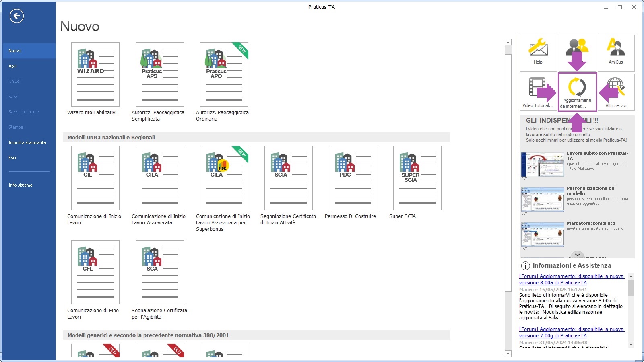Open the Help tile
This screenshot has height=362, width=644.
tap(539, 53)
